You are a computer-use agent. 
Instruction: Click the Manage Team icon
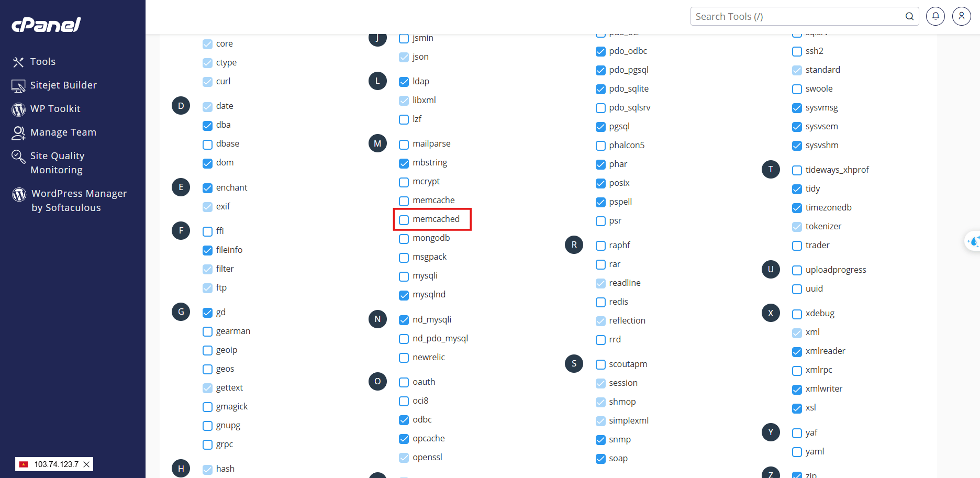pyautogui.click(x=18, y=133)
